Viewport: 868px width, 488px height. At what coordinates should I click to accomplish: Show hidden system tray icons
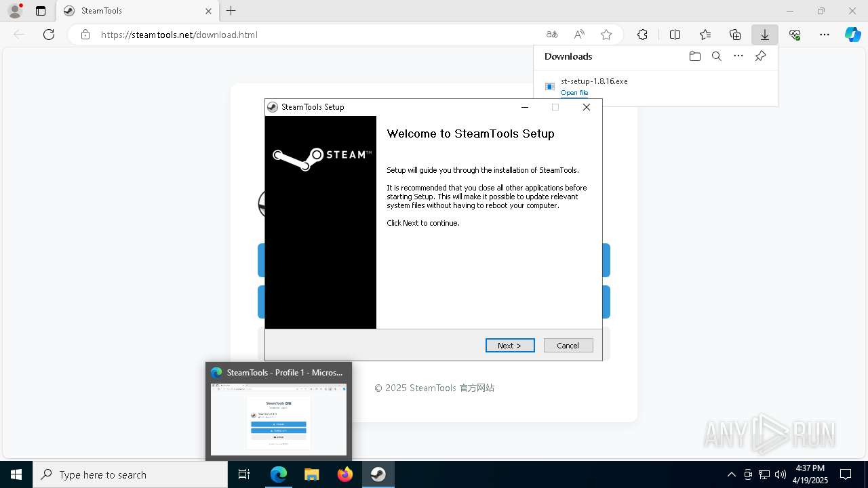(731, 474)
